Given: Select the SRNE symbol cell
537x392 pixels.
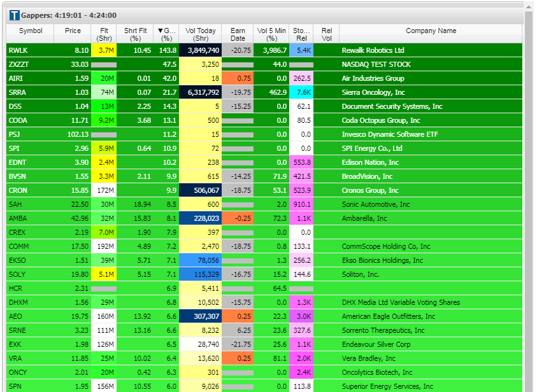Looking at the screenshot, I should tap(31, 330).
